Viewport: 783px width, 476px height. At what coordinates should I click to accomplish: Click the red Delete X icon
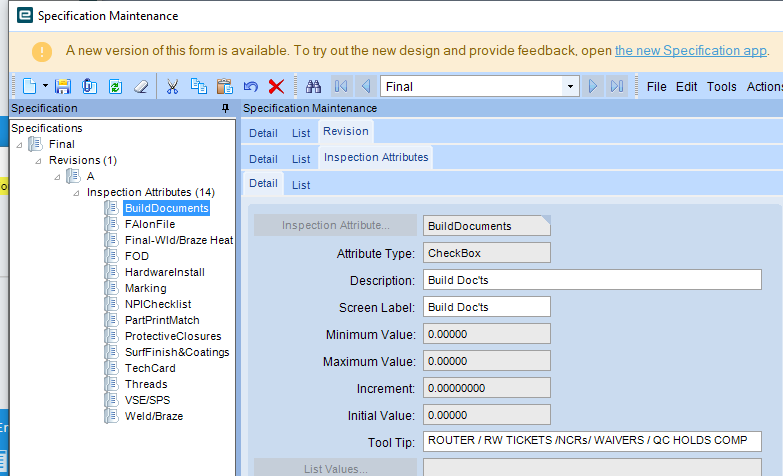click(x=276, y=86)
